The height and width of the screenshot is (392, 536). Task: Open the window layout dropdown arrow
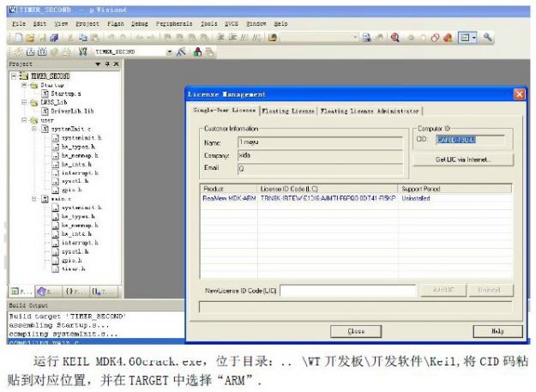(474, 38)
